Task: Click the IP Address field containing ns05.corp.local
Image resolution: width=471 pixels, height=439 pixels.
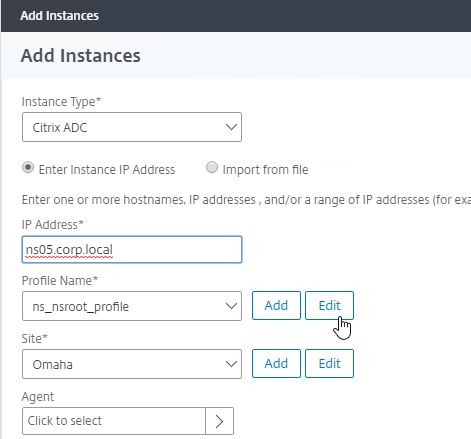Action: (x=132, y=250)
